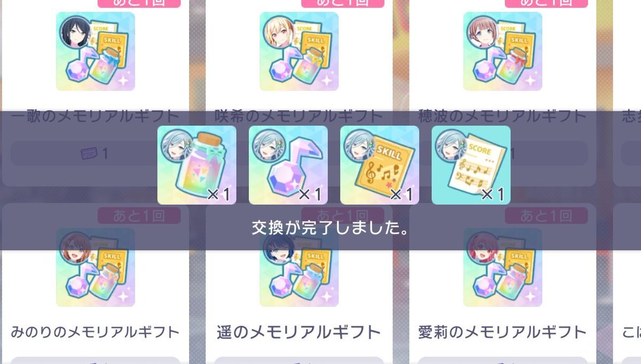Click the 愛莉のメモリアルギフト label
Image resolution: width=641 pixels, height=364 pixels.
coord(503,332)
